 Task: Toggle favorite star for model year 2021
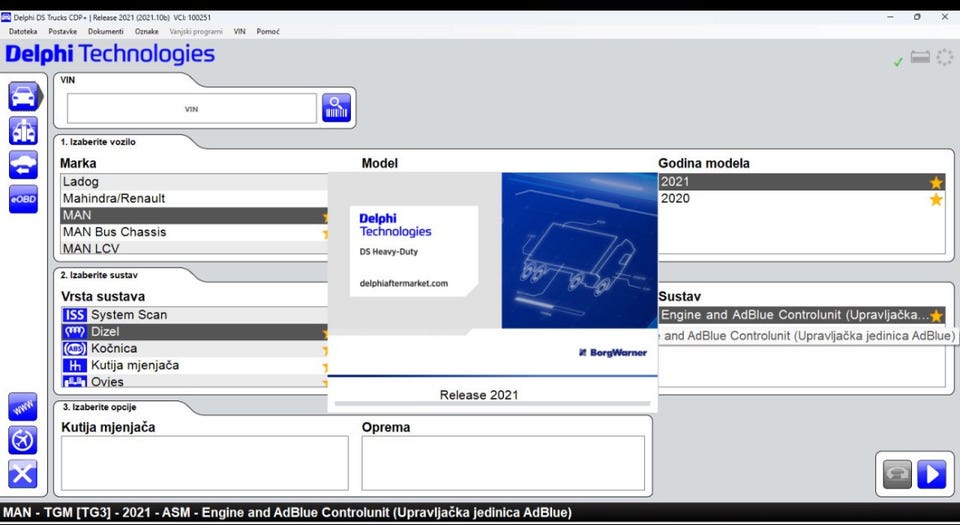[x=936, y=182]
